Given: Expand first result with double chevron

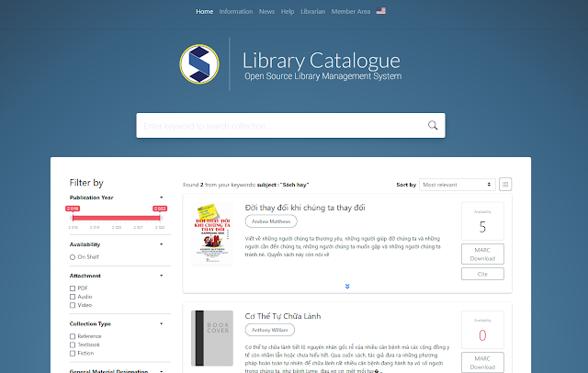Looking at the screenshot, I should tap(347, 287).
